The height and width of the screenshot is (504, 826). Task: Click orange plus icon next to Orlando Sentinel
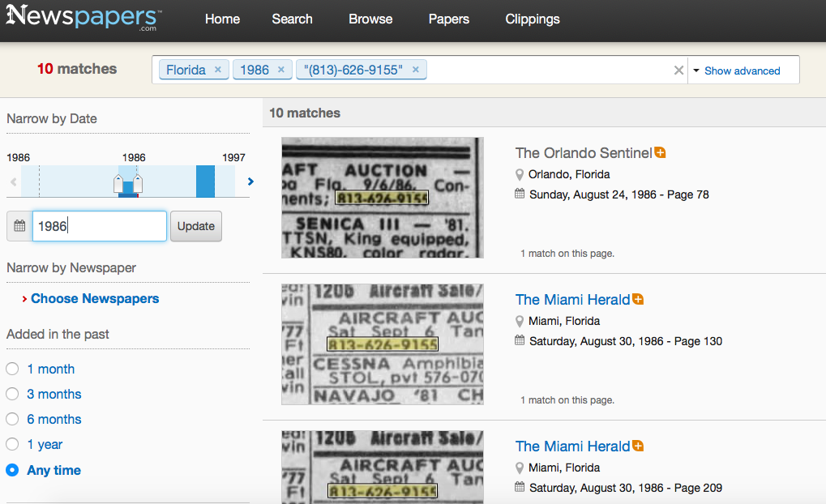tap(661, 152)
